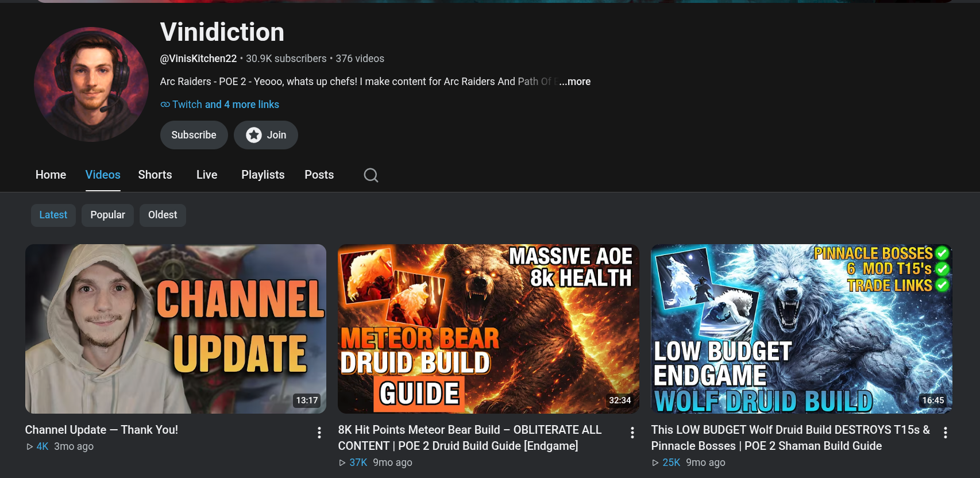
Task: Open options menu for Channel Update video
Action: point(319,433)
